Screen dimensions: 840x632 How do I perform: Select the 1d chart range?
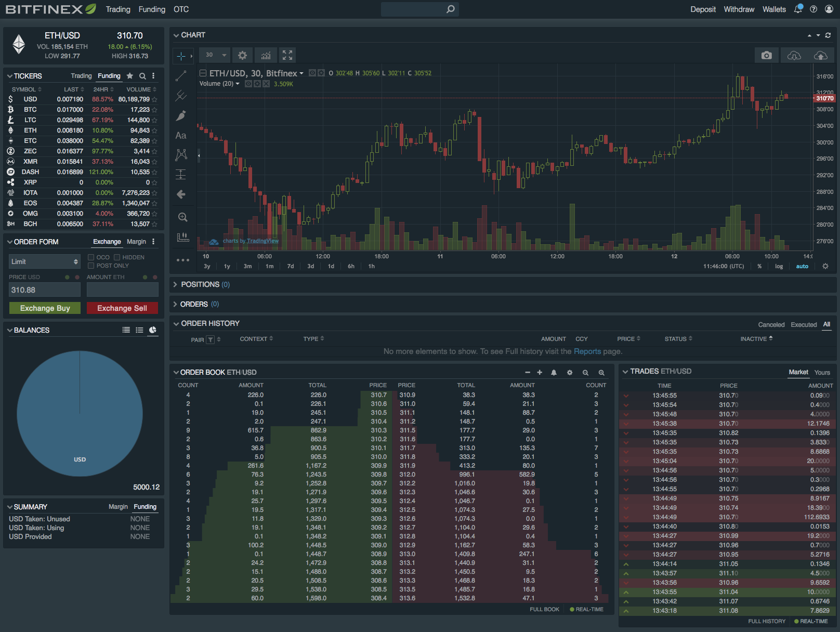(x=331, y=266)
